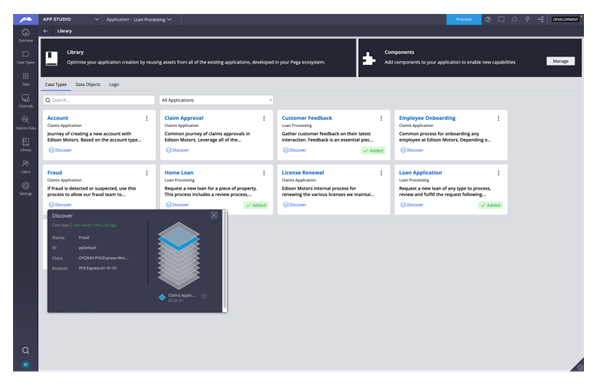Open Users from the sidebar

[26, 167]
